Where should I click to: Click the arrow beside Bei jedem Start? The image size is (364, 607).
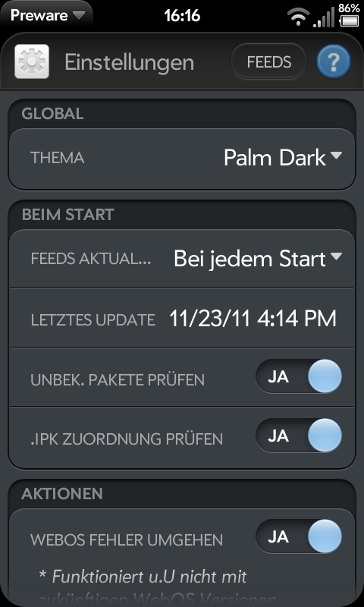[336, 256]
